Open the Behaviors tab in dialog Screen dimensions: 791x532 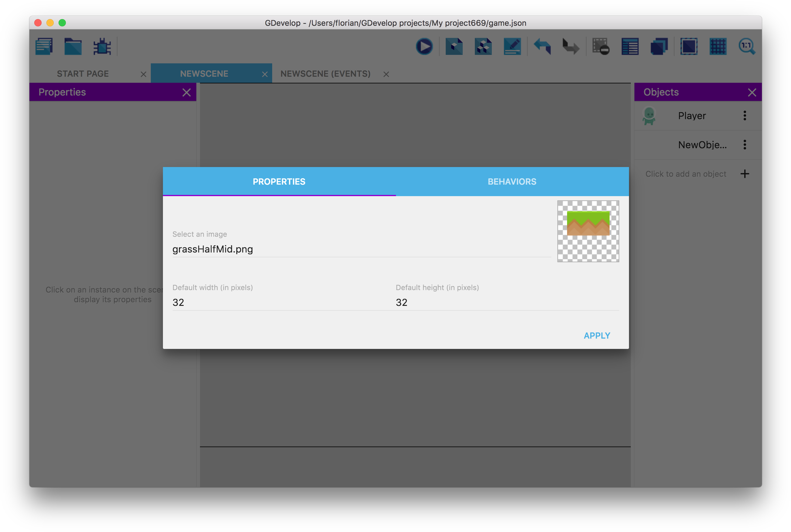(512, 182)
